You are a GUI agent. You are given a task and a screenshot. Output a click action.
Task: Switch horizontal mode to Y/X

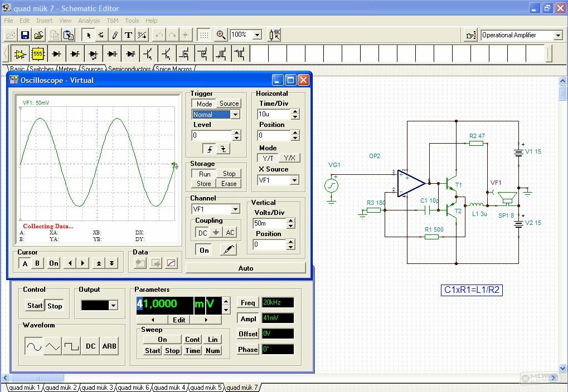click(x=289, y=158)
